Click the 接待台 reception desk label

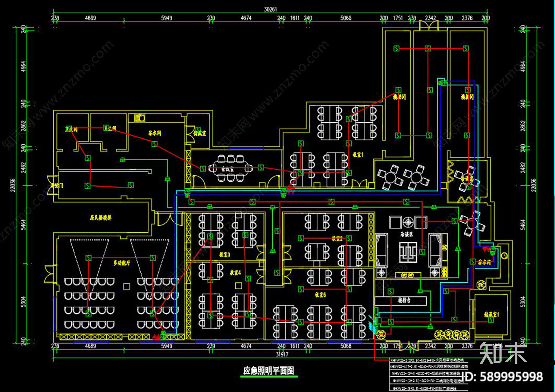coord(404,300)
